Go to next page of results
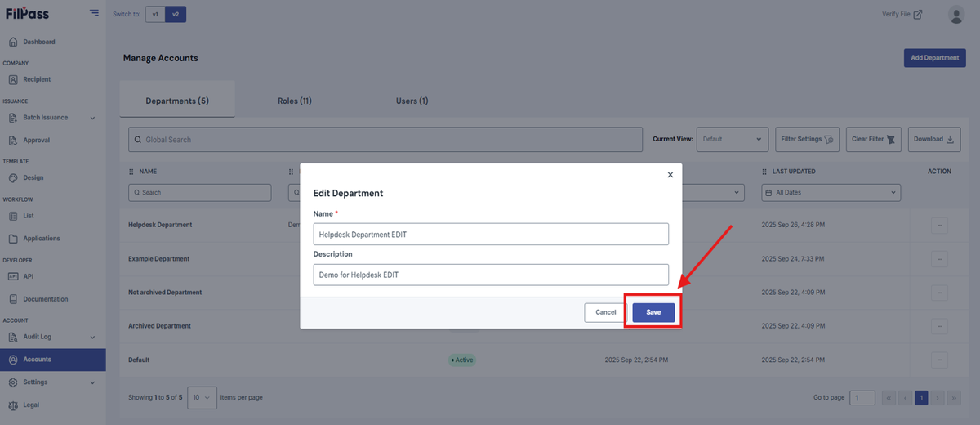The image size is (980, 425). coord(938,397)
